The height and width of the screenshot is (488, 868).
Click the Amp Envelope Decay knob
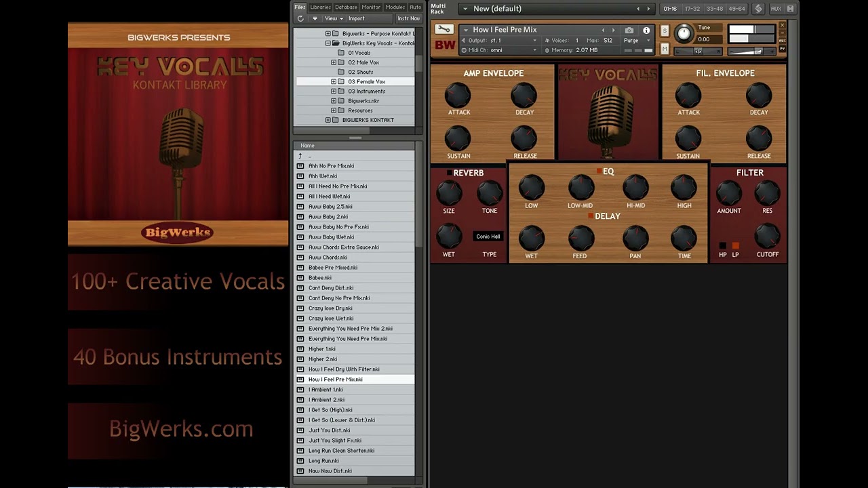click(524, 96)
